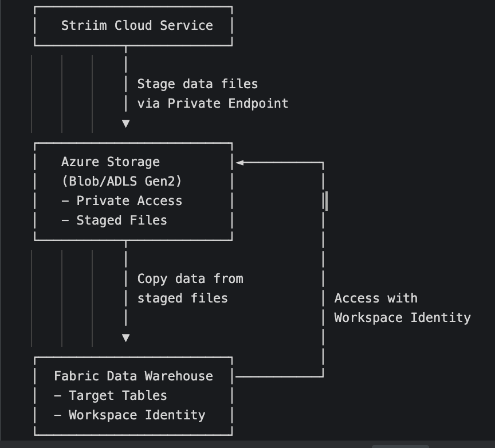
Task: Click the double-bar marker on the right connector
Action: [x=324, y=201]
